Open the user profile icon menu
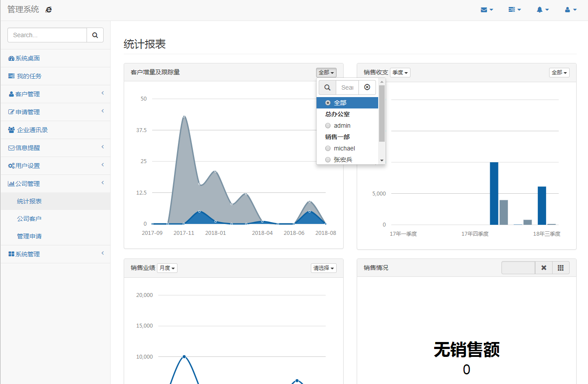Screen dimensions: 588x384 pyautogui.click(x=571, y=10)
